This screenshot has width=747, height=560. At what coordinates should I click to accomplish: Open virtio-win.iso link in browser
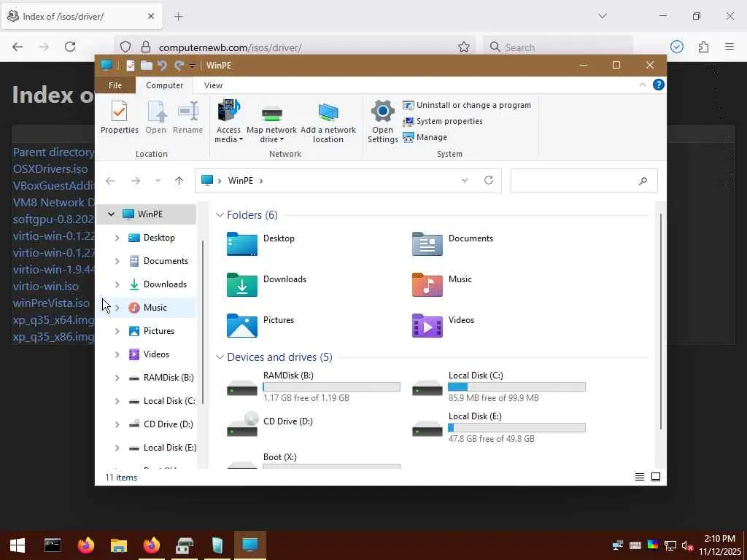46,286
